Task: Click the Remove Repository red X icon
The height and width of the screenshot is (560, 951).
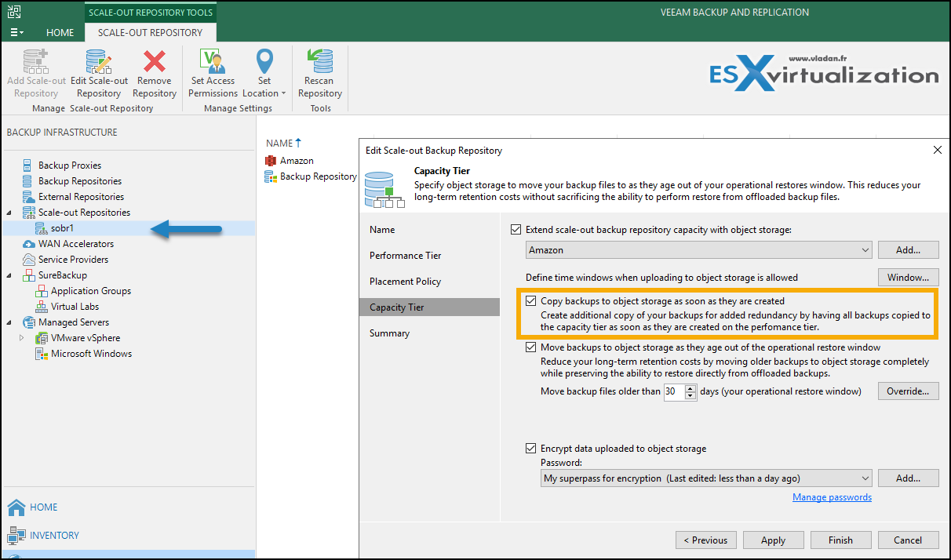Action: point(155,61)
